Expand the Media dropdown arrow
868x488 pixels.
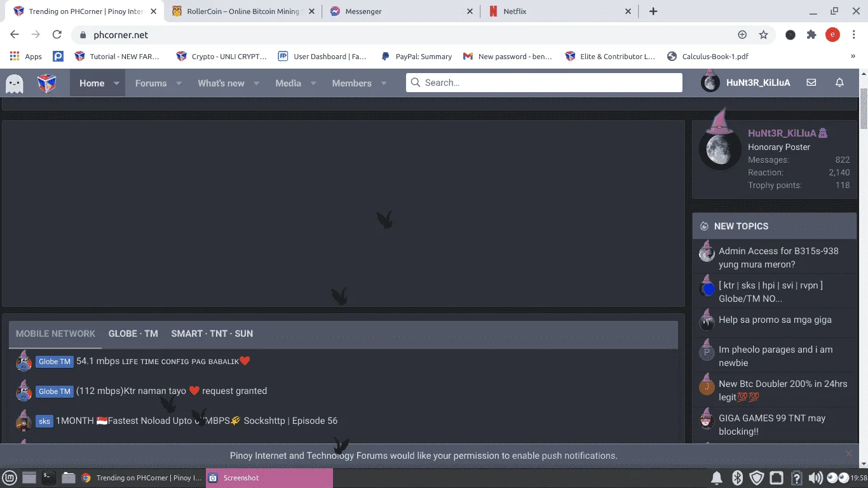tap(313, 83)
